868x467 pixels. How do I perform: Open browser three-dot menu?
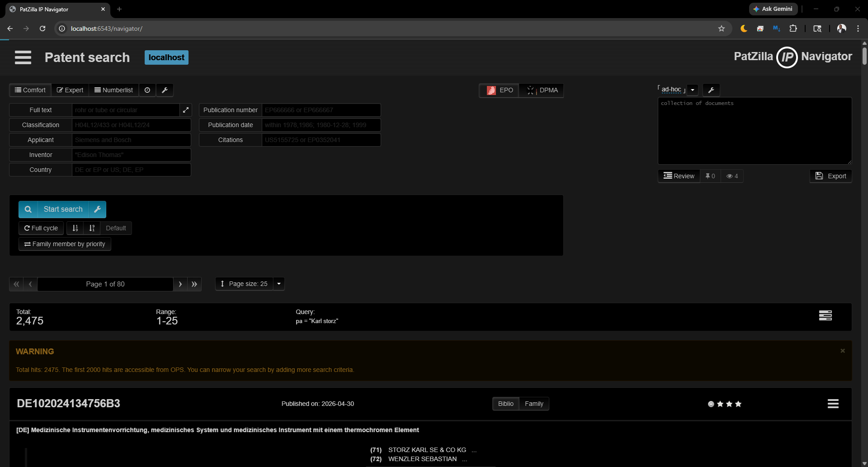[x=858, y=29]
